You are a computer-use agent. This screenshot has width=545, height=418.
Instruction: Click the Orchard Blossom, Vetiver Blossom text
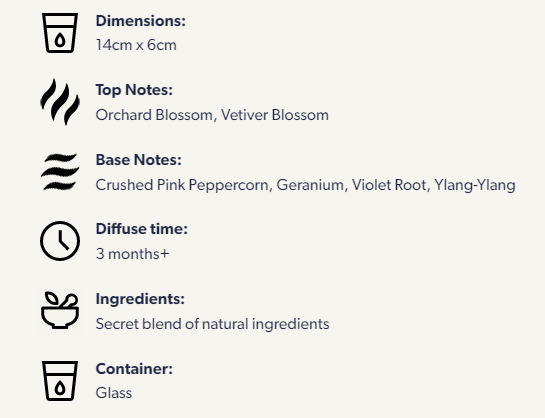pos(212,115)
